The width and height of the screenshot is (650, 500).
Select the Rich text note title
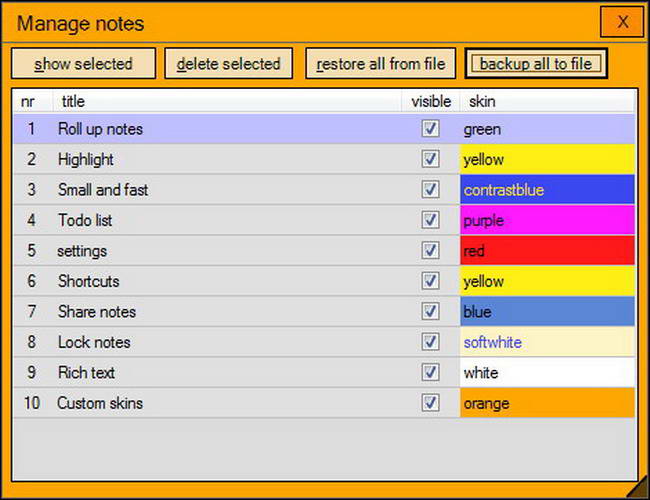[86, 373]
